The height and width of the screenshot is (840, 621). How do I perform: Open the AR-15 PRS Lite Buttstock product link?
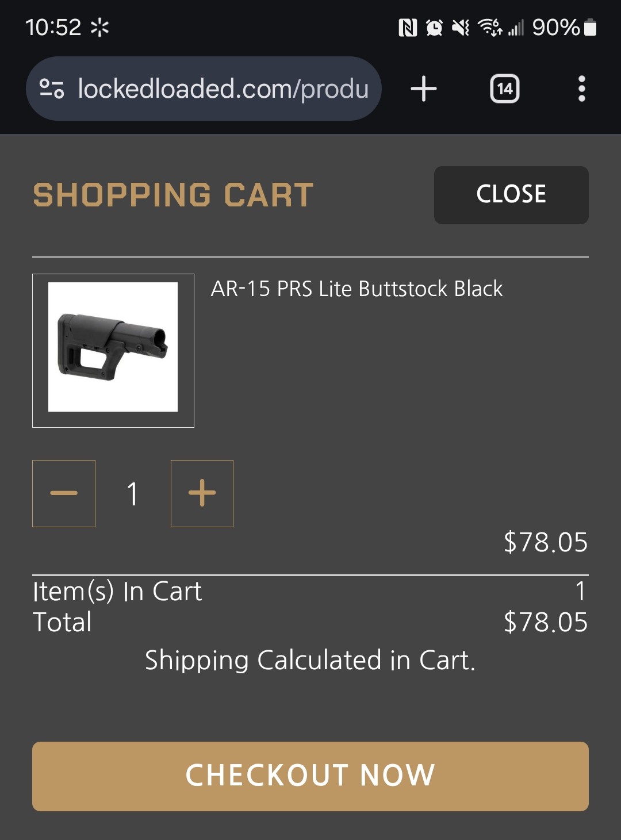tap(356, 289)
